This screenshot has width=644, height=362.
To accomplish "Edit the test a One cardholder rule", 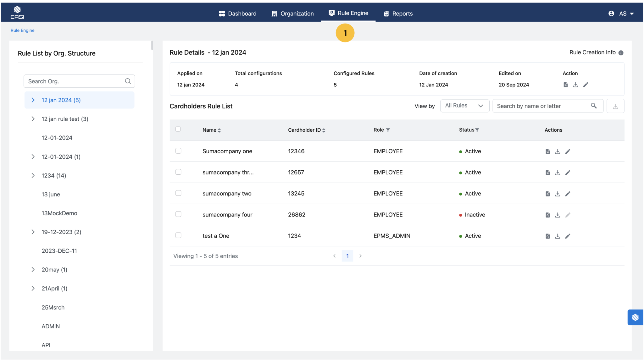I will click(x=568, y=236).
